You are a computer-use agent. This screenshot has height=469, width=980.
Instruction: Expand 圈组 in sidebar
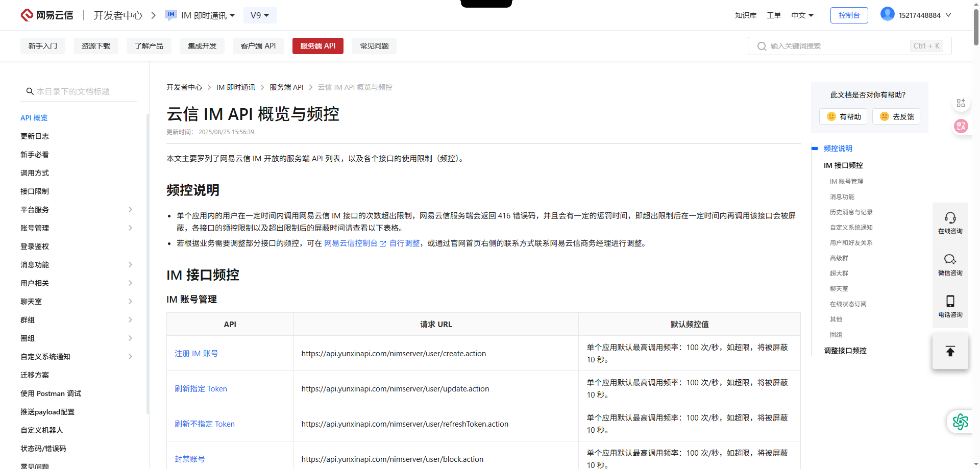(130, 338)
